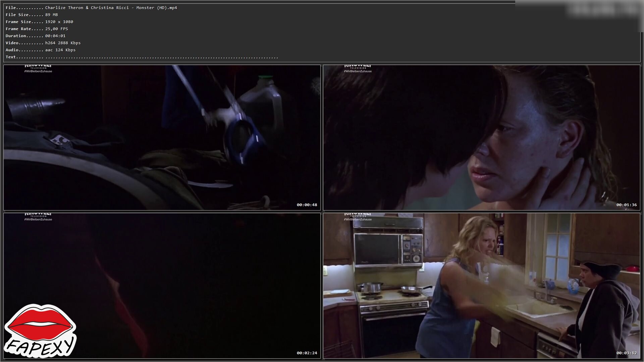Select the thumbnail timestamped 00:01:36
This screenshot has height=362, width=644.
[x=482, y=138]
